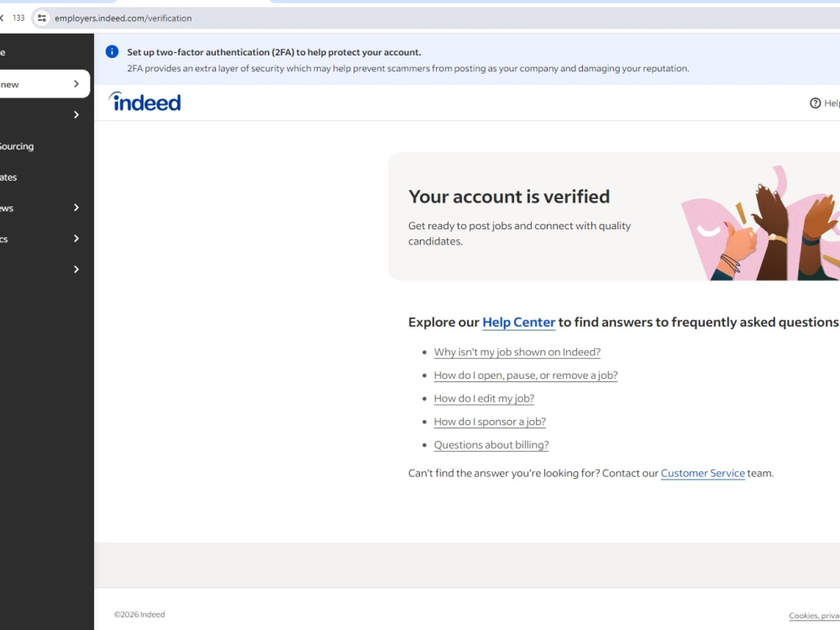The image size is (840, 630).
Task: Open the Help question mark icon
Action: 815,102
